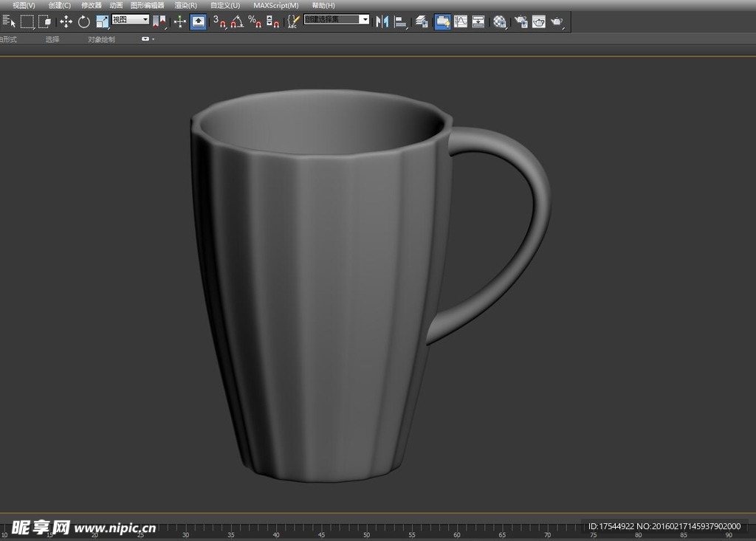Toggle Spinner Snap on the toolbar
This screenshot has width=756, height=541.
[272, 21]
